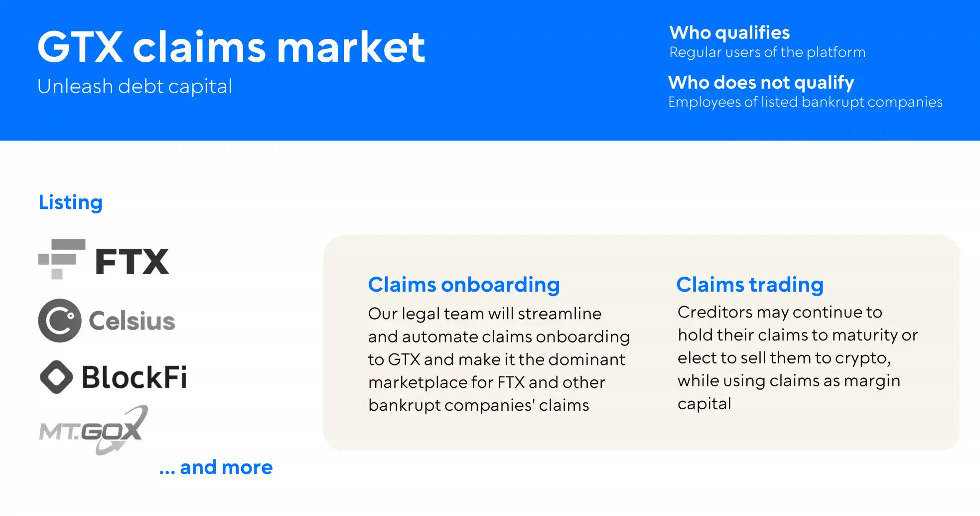Screen dimensions: 980x516
Task: Click the Celsius wordmark text
Action: pos(132,321)
